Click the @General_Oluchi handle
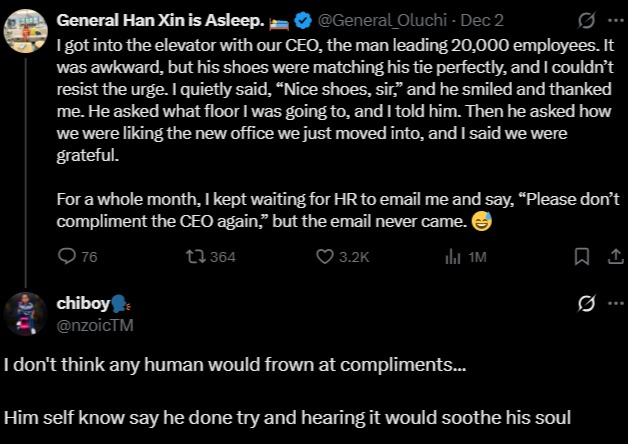Viewport: 628px width, 444px height. 375,20
